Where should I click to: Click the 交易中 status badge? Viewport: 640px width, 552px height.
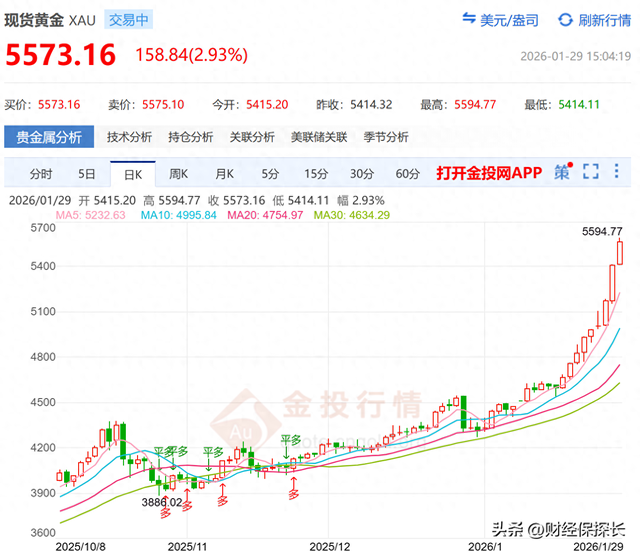(129, 20)
